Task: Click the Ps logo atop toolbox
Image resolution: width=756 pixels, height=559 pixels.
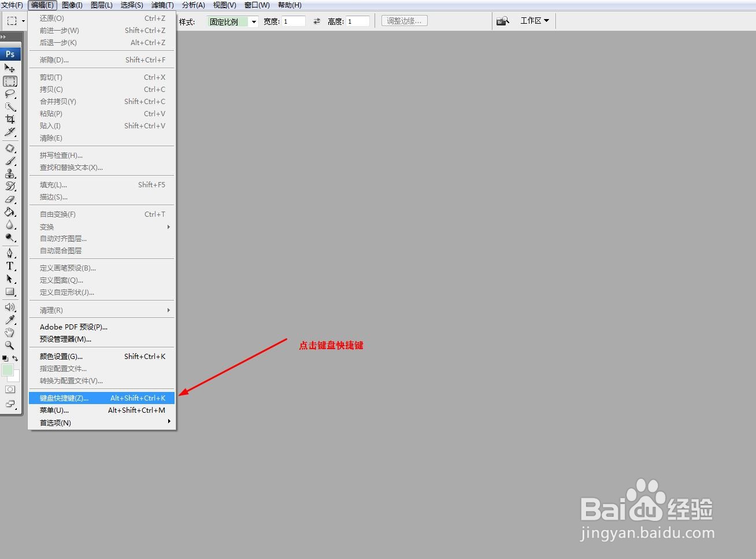Action: click(10, 54)
